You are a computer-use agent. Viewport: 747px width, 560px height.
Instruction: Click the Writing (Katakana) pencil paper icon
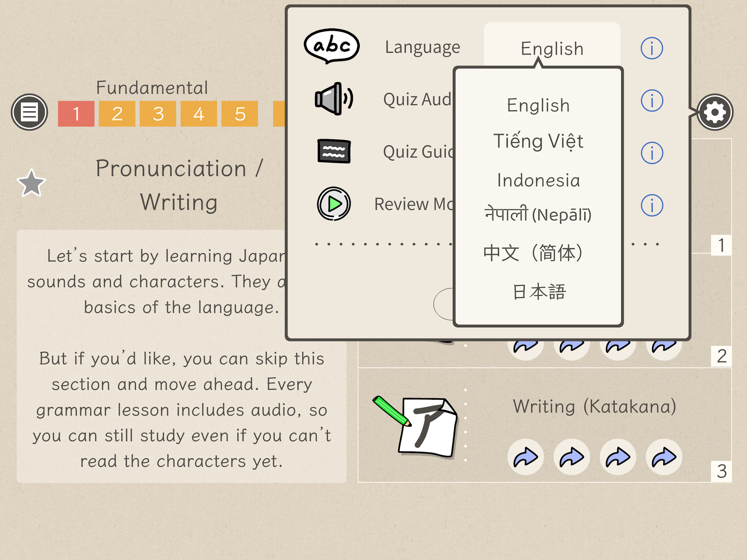[x=415, y=427]
